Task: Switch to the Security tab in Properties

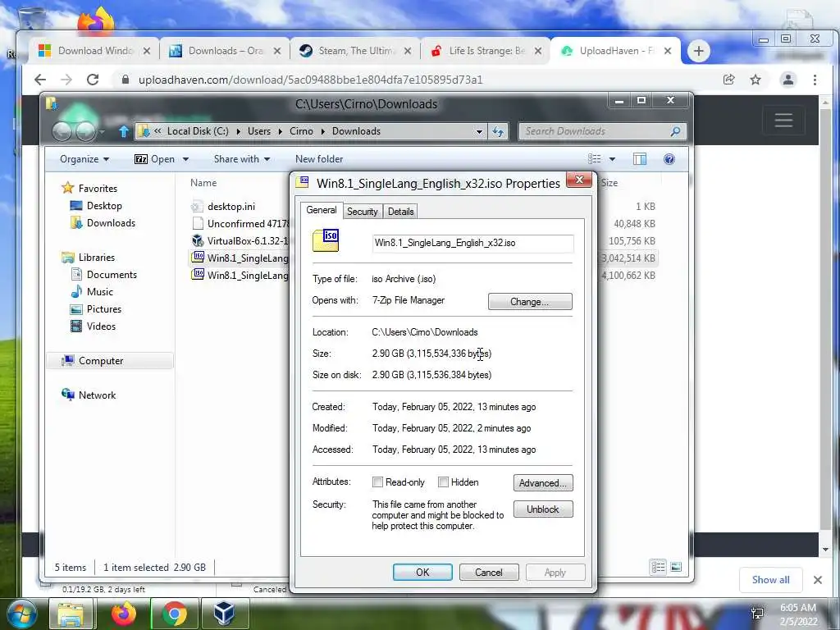Action: tap(362, 212)
